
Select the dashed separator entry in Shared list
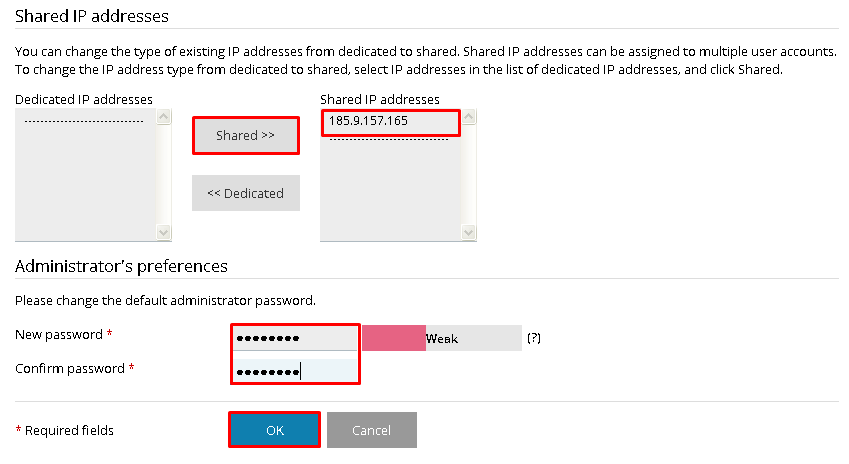388,139
